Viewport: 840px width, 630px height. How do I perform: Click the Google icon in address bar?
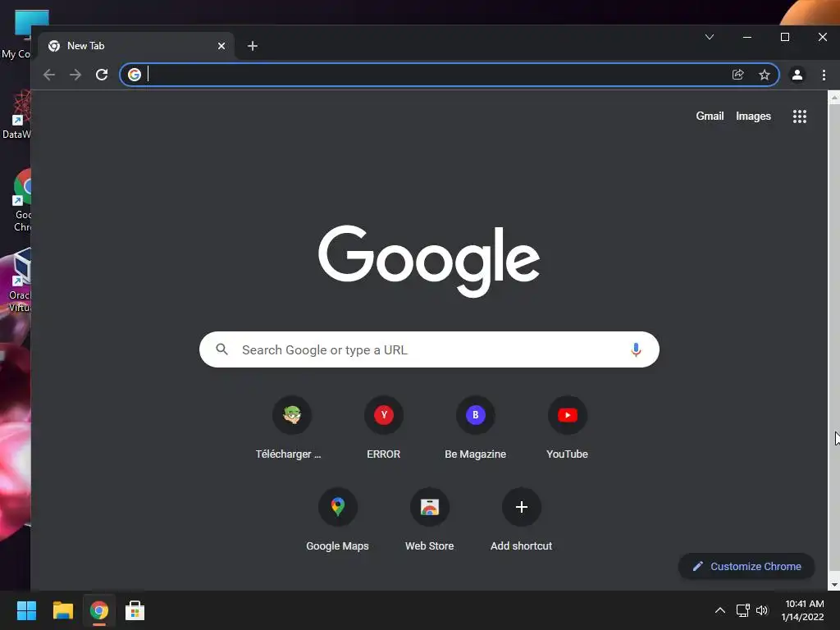[x=135, y=75]
